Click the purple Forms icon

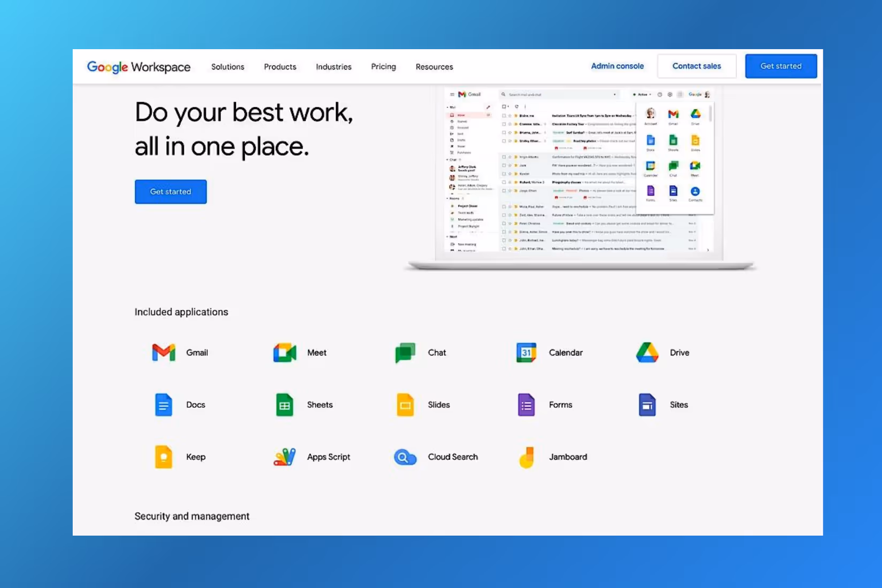(x=526, y=405)
